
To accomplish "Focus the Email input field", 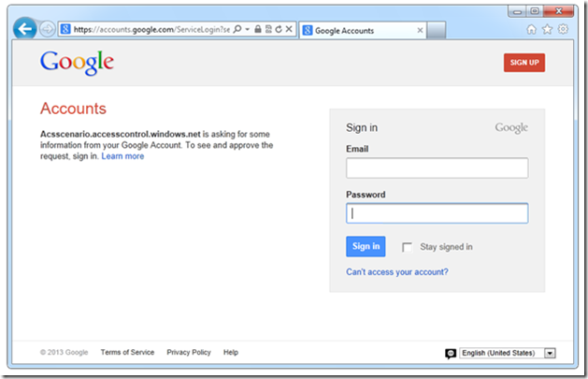I will pyautogui.click(x=437, y=168).
